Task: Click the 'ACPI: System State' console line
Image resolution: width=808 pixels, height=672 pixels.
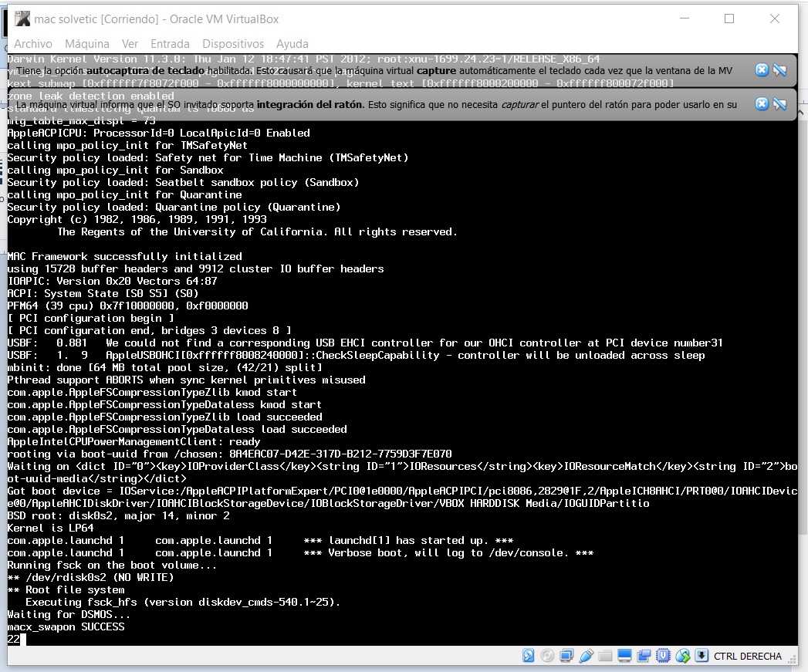Action: pos(103,293)
